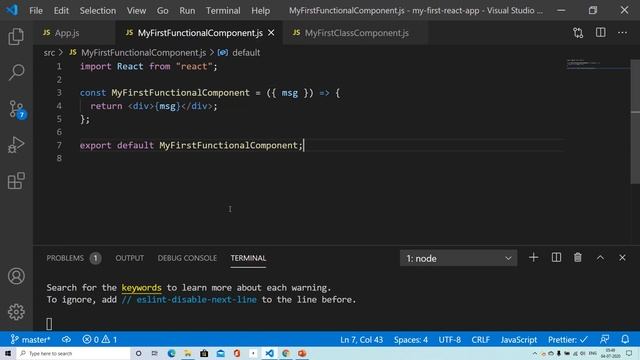
Task: Open errors and warnings status count
Action: (100, 339)
